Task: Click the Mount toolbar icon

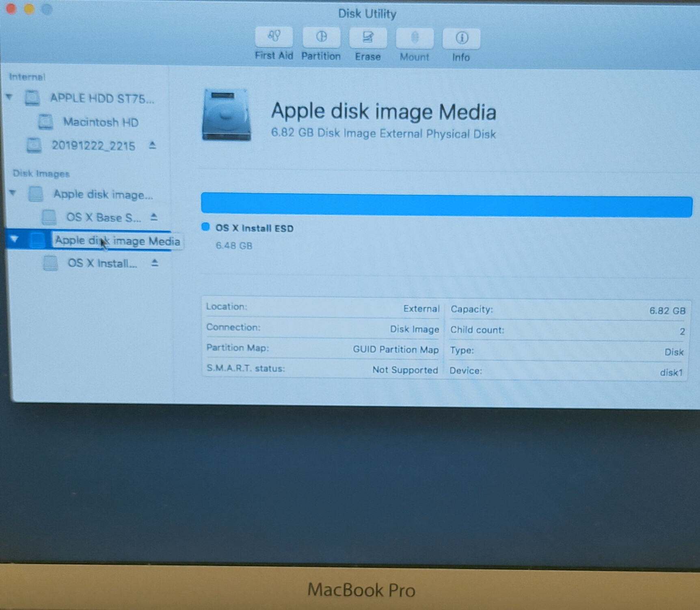Action: 414,39
